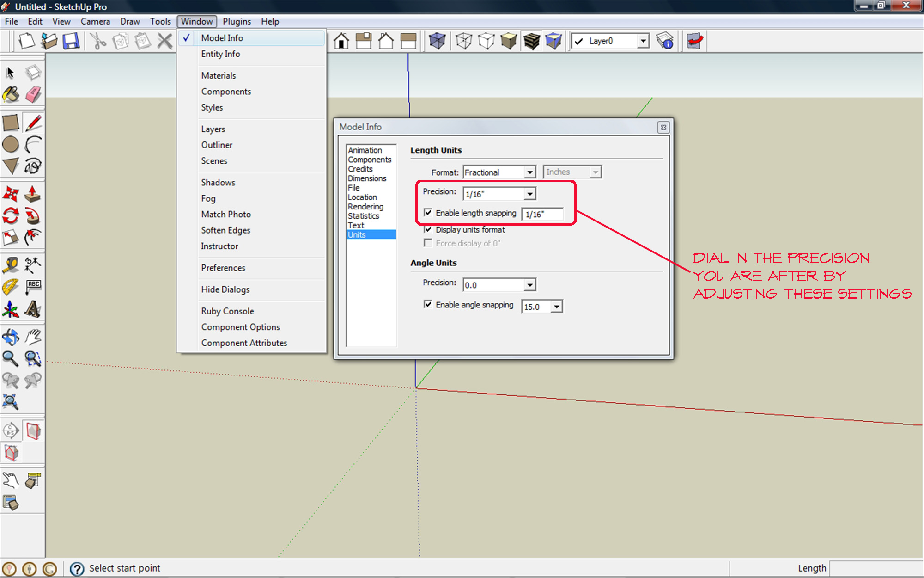Select Rendering in Model Info list
This screenshot has height=578, width=924.
point(371,207)
